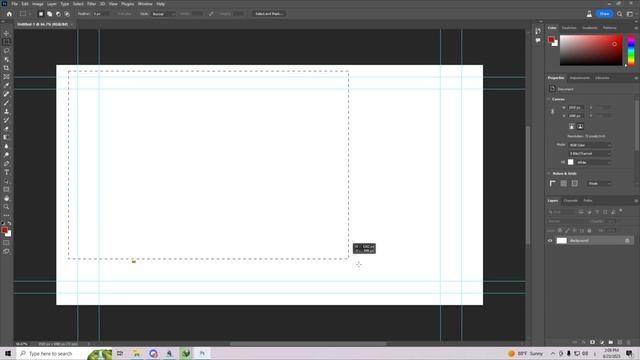Viewport: 640px width, 360px height.
Task: Toggle grid icon in Rulers & Grids
Action: [564, 184]
